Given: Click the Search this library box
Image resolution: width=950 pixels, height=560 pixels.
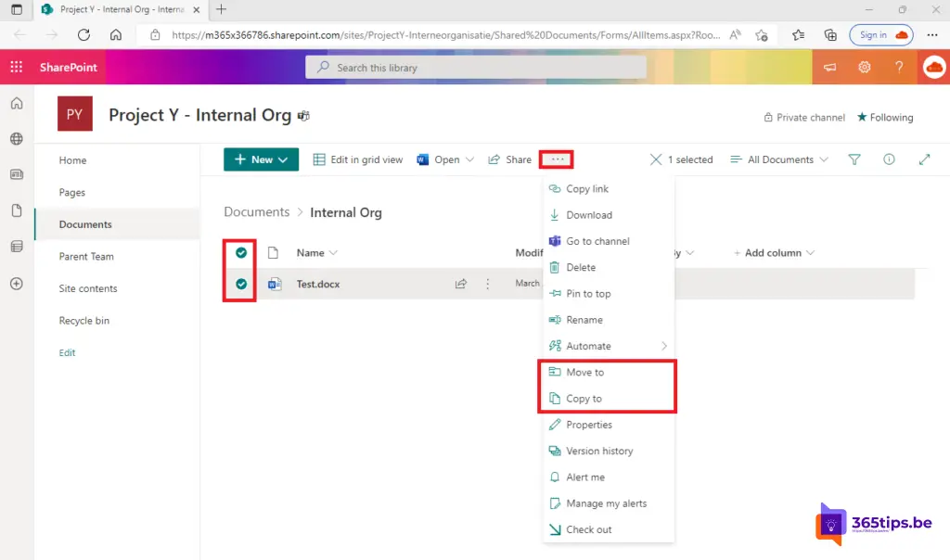Looking at the screenshot, I should 476,68.
